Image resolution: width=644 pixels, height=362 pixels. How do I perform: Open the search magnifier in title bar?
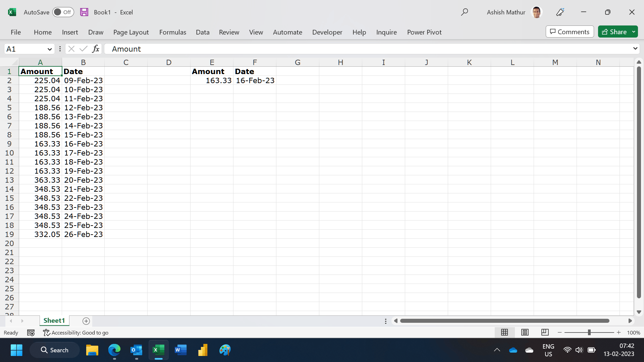pyautogui.click(x=464, y=12)
